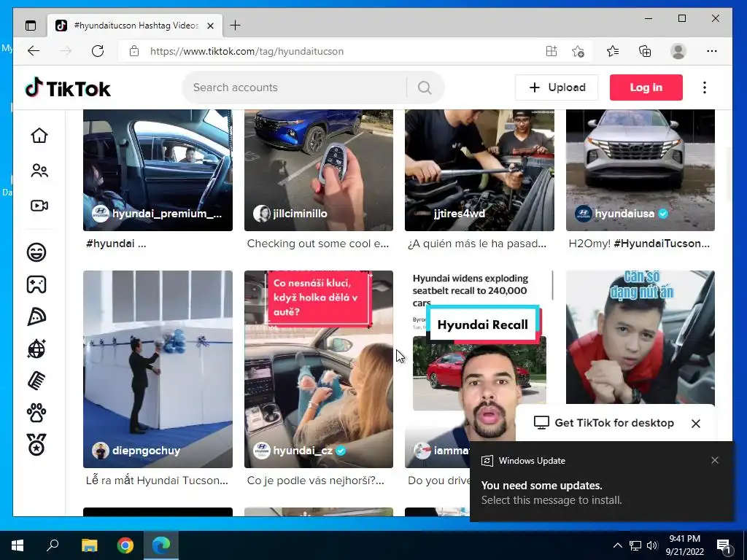Launch Google Chrome from the taskbar
This screenshot has height=560, width=747.
125,545
